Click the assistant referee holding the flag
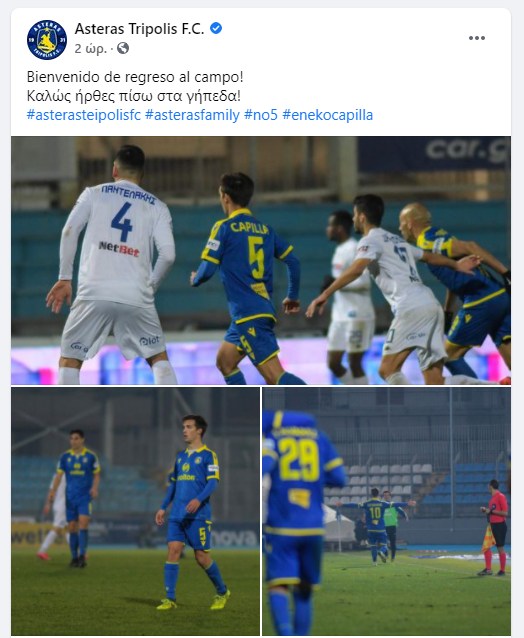This screenshot has width=524, height=638. (x=493, y=527)
